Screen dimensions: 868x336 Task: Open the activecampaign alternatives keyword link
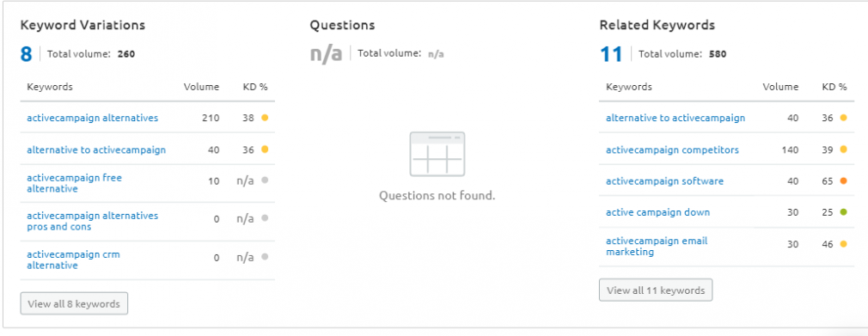(93, 118)
